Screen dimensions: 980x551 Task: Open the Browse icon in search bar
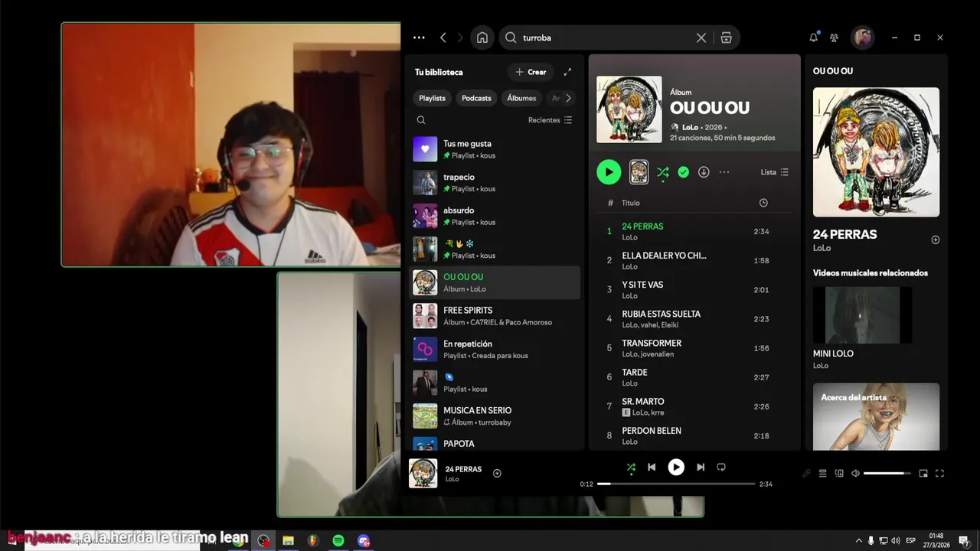[726, 37]
